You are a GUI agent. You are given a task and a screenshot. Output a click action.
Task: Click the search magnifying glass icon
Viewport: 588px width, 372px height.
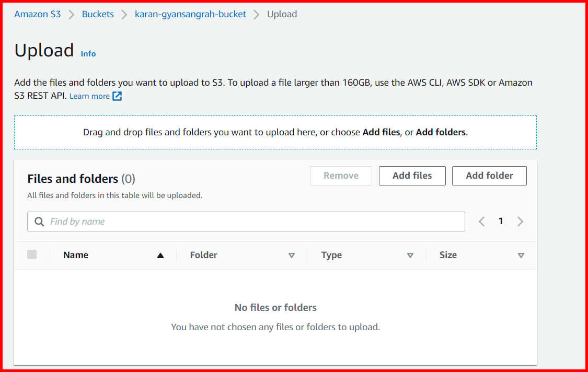tap(39, 221)
